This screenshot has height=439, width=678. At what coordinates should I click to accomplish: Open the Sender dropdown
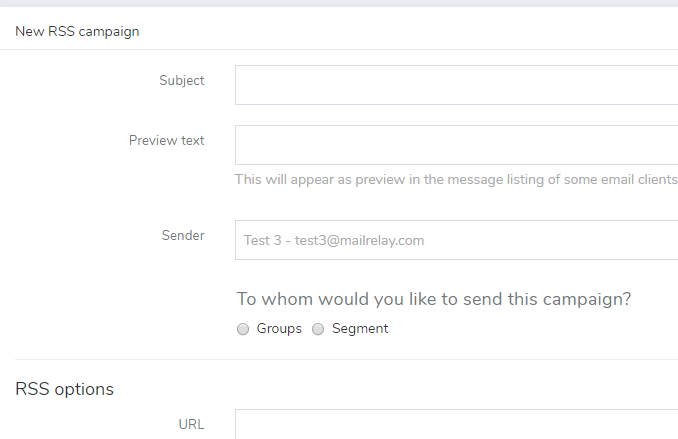(x=456, y=240)
